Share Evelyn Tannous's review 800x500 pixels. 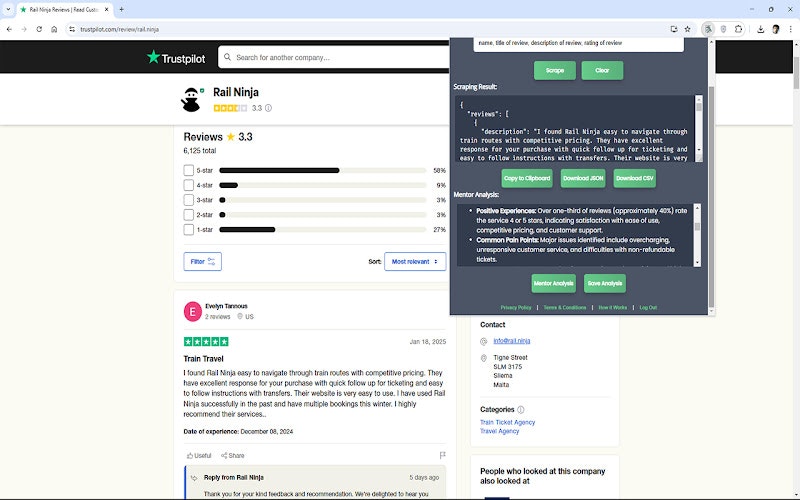(x=233, y=456)
